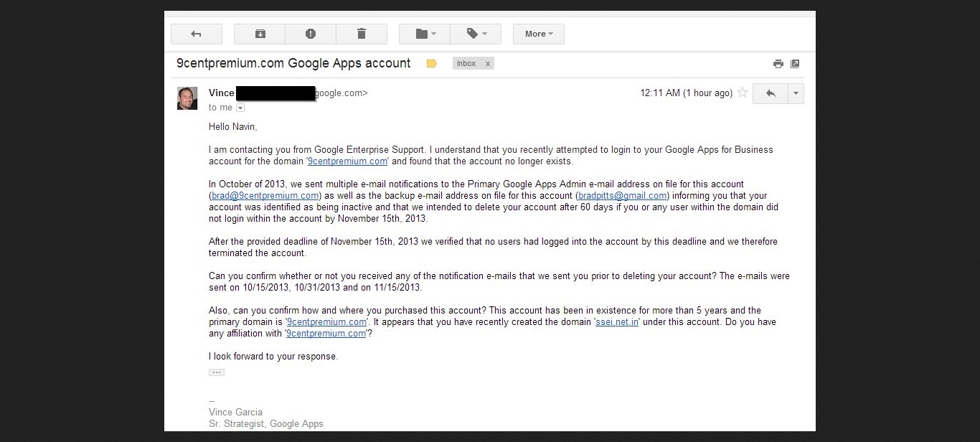Image resolution: width=980 pixels, height=442 pixels.
Task: Select 'Sr. Strategist, Google Apps' signature line
Action: point(266,424)
